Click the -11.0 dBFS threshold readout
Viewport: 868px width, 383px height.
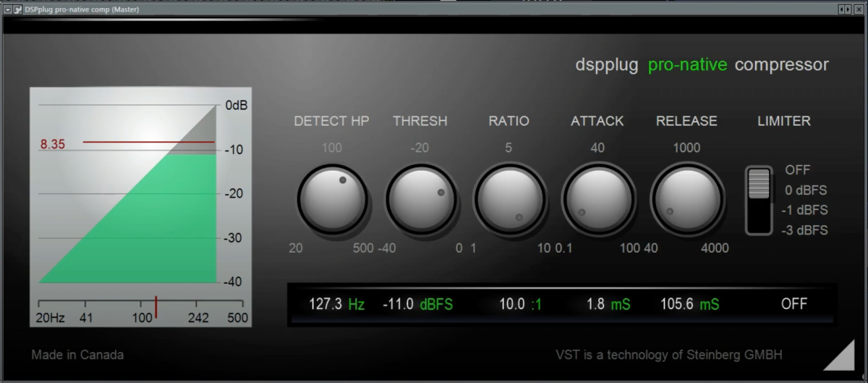coord(418,304)
